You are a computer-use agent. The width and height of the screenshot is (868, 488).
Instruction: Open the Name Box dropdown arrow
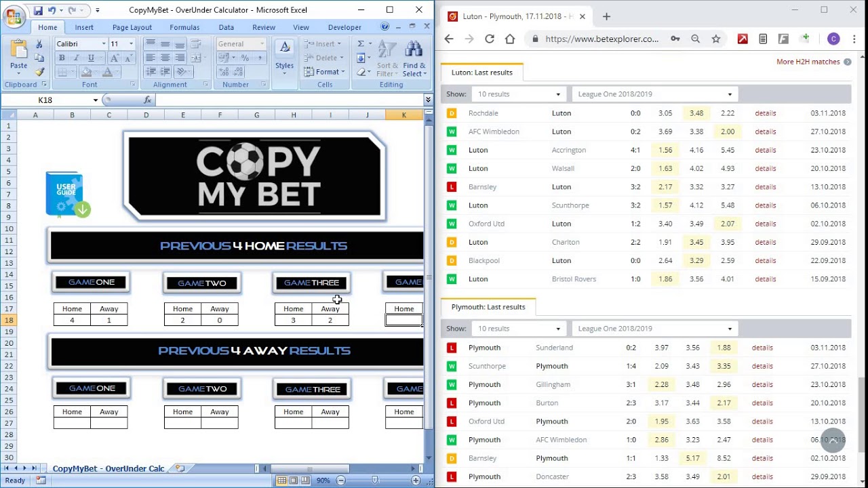point(96,100)
